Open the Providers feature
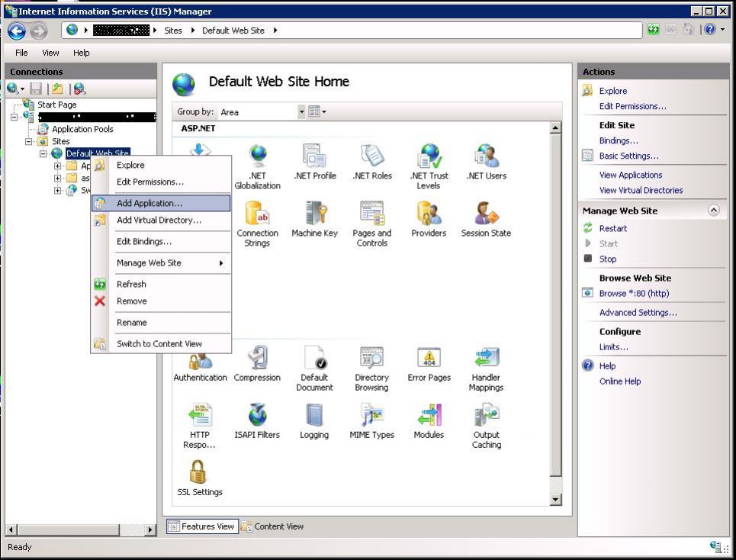 tap(429, 219)
